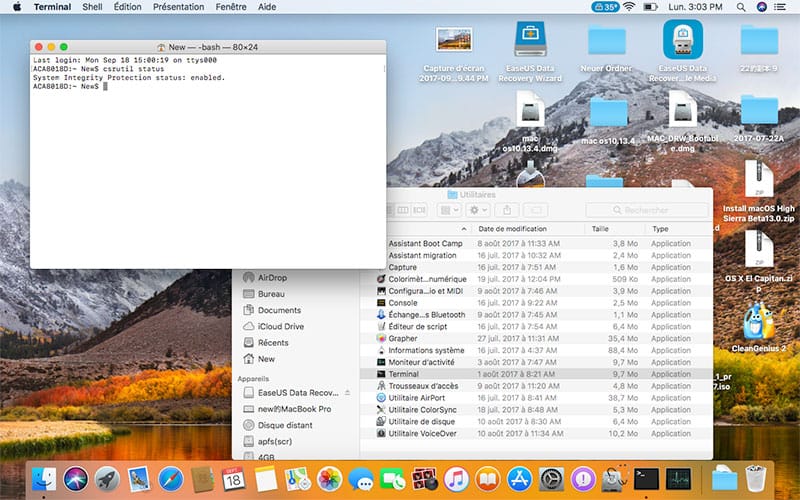Select Bureau in Finder sidebar

pos(271,294)
